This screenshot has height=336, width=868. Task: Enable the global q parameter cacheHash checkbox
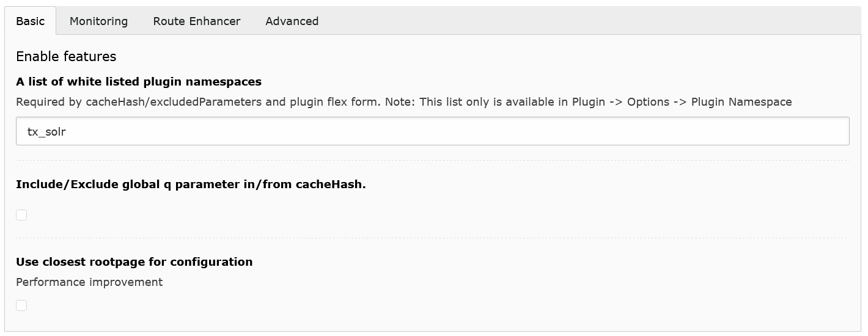pyautogui.click(x=21, y=215)
